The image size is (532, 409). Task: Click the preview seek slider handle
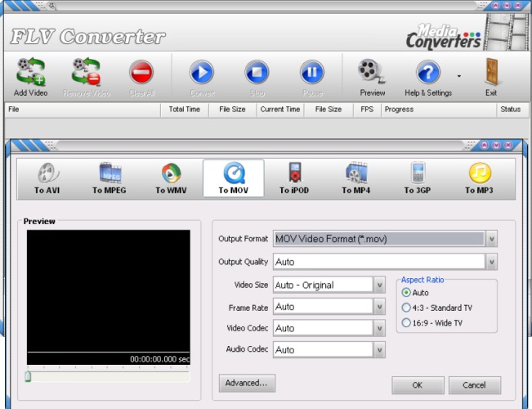[x=28, y=376]
